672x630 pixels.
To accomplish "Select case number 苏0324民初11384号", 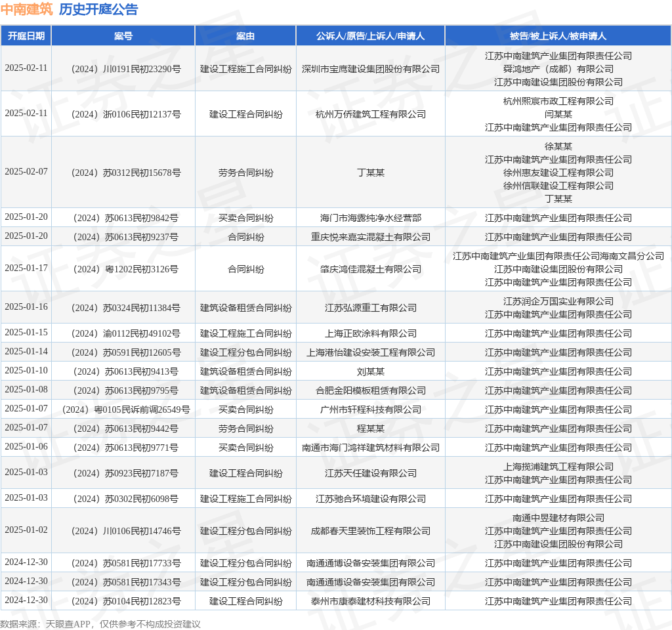I will pyautogui.click(x=126, y=308).
